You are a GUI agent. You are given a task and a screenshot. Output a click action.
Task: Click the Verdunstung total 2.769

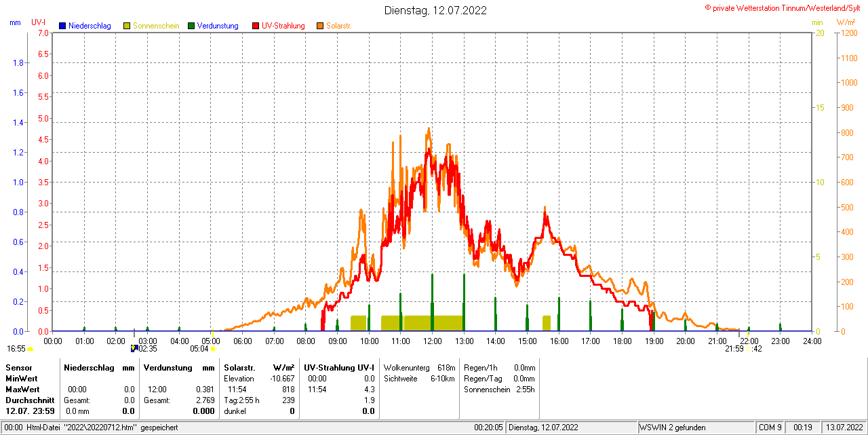(205, 400)
